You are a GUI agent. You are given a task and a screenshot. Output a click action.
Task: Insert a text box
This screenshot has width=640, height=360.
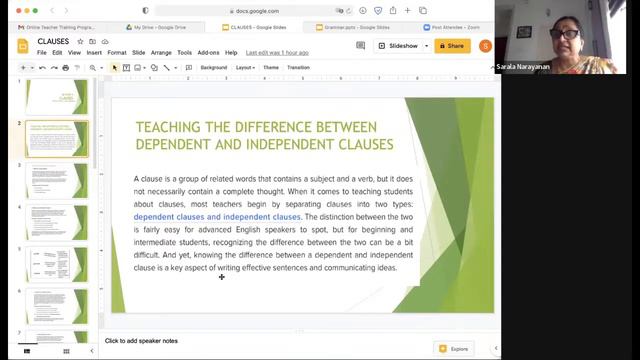pos(127,68)
